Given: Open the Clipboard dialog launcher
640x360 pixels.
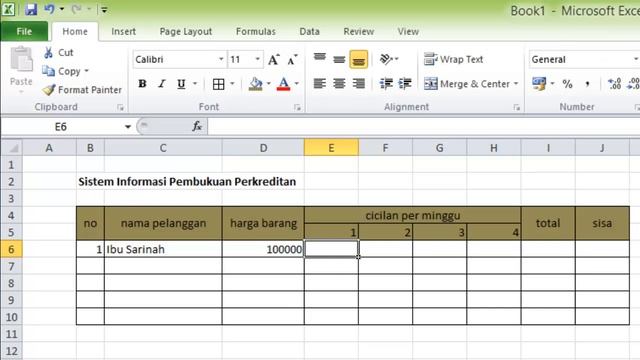Looking at the screenshot, I should tap(120, 107).
